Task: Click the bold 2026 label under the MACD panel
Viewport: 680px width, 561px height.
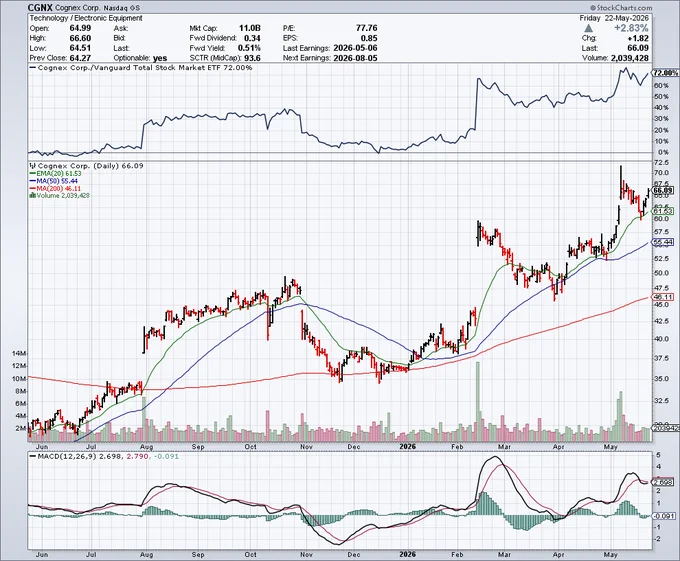Action: (407, 554)
